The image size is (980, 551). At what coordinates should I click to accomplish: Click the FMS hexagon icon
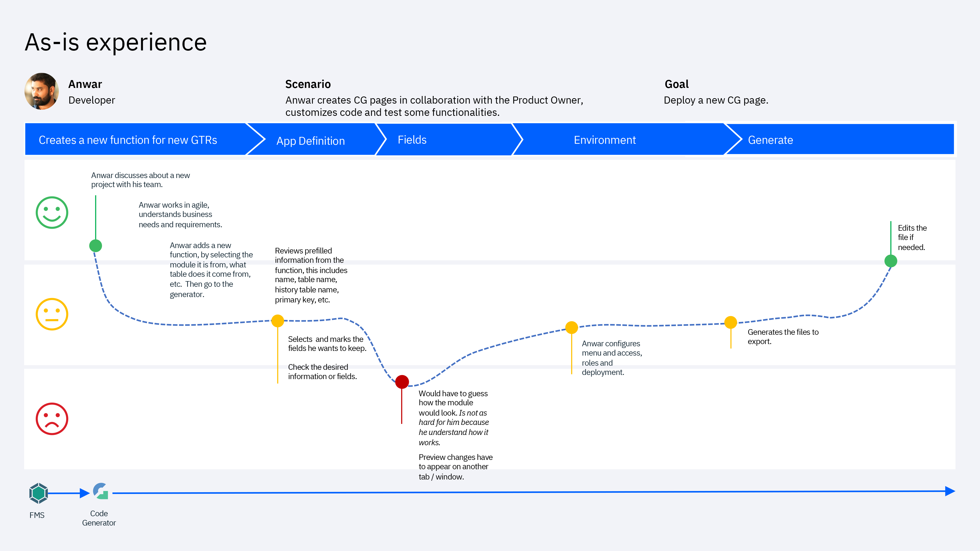coord(38,493)
